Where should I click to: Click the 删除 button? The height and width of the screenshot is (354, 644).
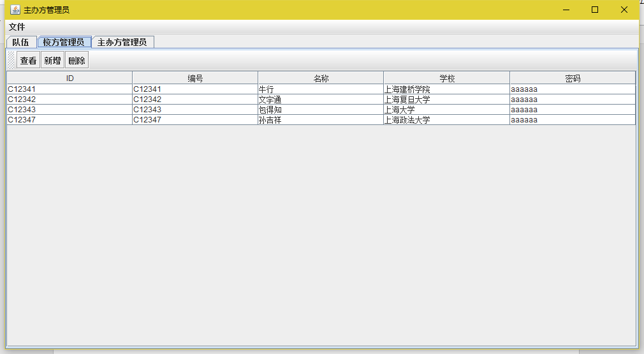(77, 61)
